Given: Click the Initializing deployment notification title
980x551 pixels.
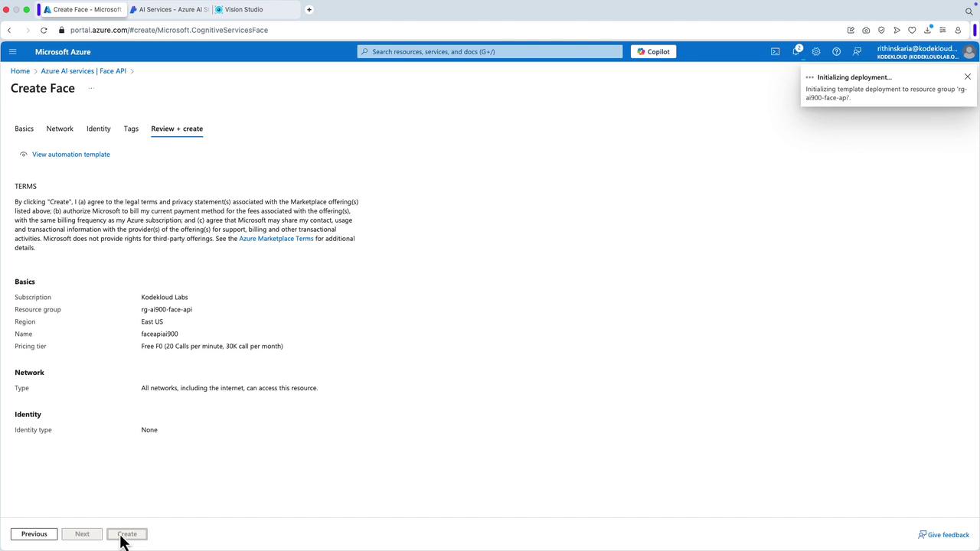Looking at the screenshot, I should 854,77.
